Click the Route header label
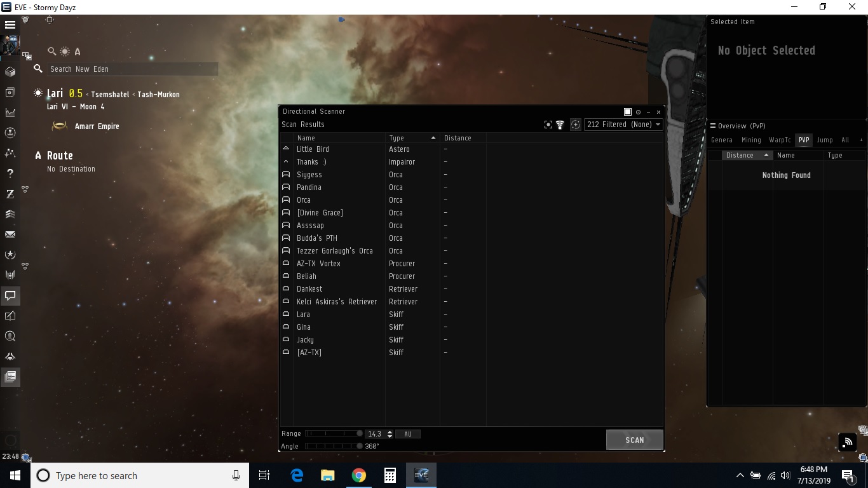 point(60,156)
